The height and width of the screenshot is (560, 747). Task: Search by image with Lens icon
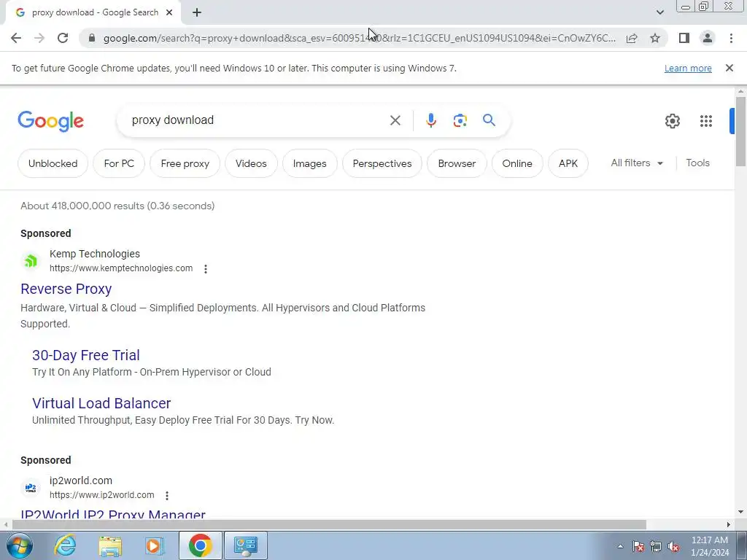460,120
